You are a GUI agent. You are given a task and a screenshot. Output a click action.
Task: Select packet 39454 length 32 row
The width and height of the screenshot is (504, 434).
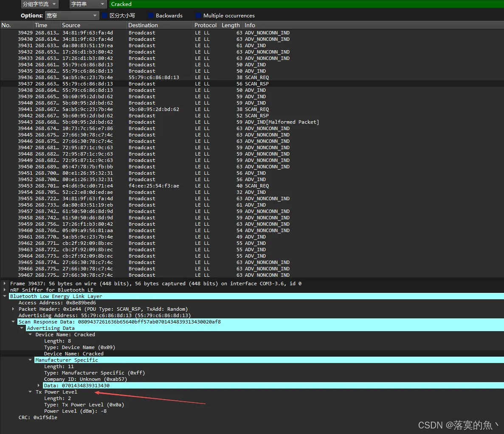tap(252, 192)
